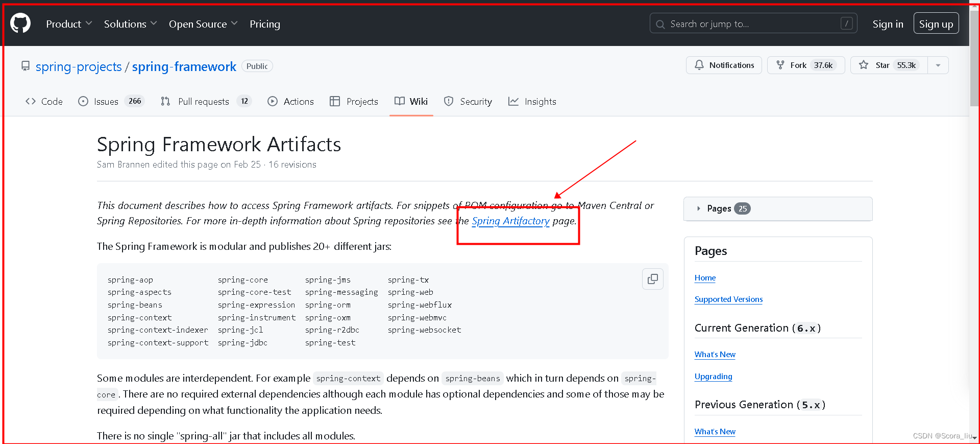This screenshot has height=444, width=980.
Task: Click the Pull requests count 12 badge
Action: pos(244,101)
